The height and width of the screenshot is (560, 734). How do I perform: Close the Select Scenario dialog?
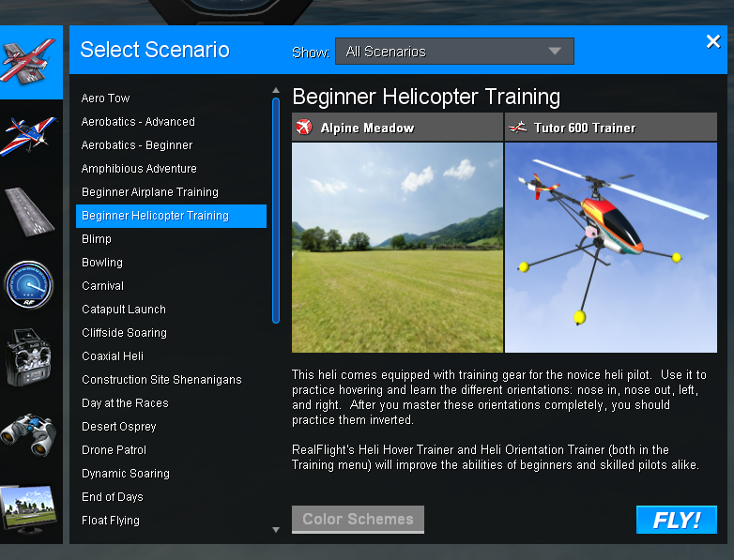(713, 41)
